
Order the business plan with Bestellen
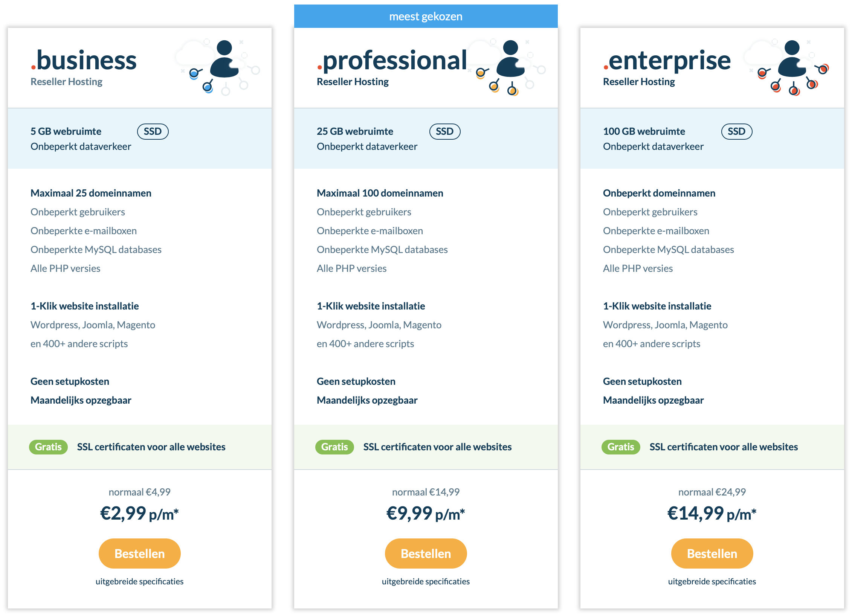[140, 553]
